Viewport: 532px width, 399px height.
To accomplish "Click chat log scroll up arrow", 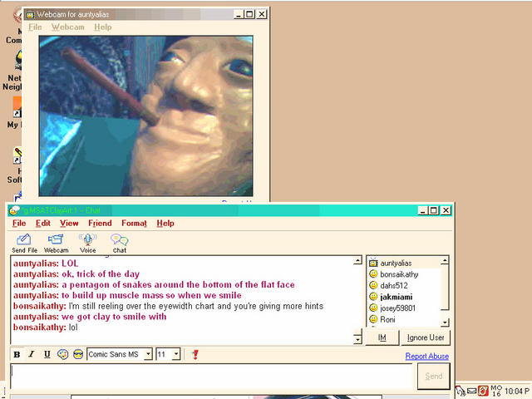I will point(357,260).
